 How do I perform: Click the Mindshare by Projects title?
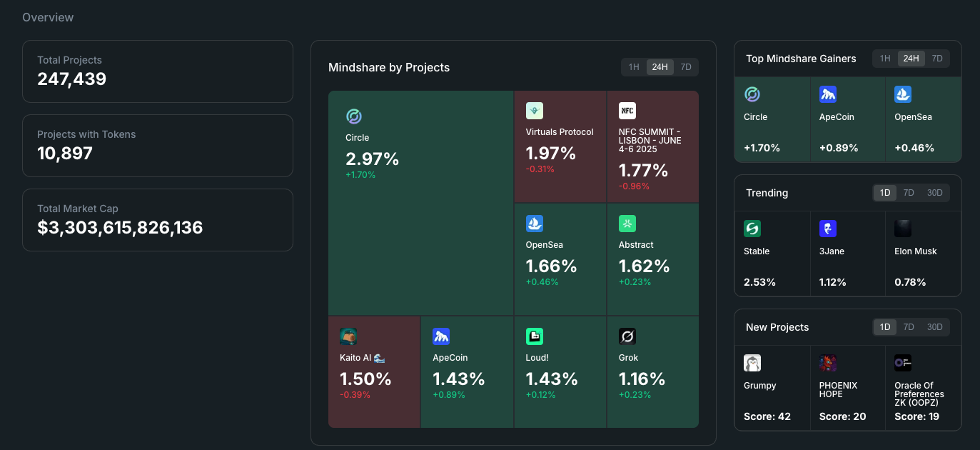point(389,68)
